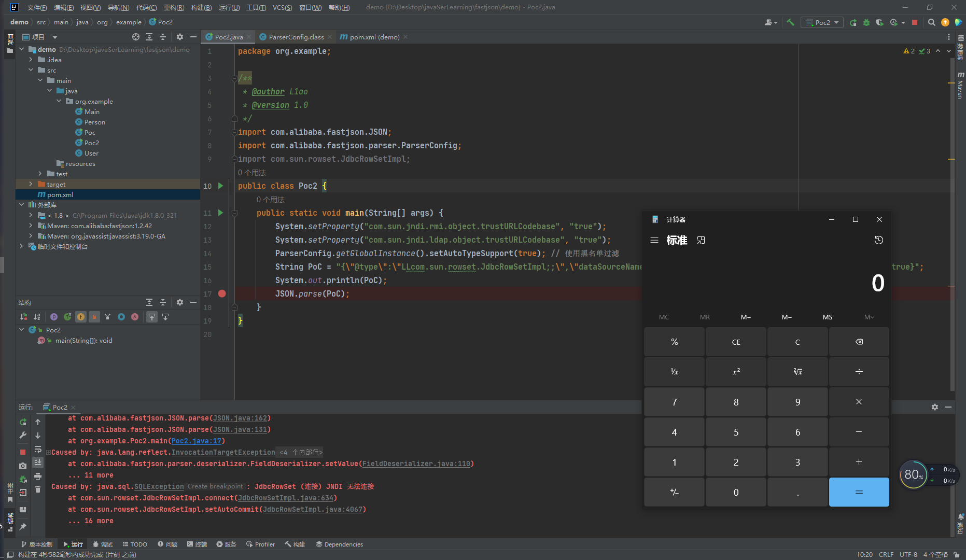Click the locate opened file target icon
966x560 pixels.
click(x=136, y=37)
